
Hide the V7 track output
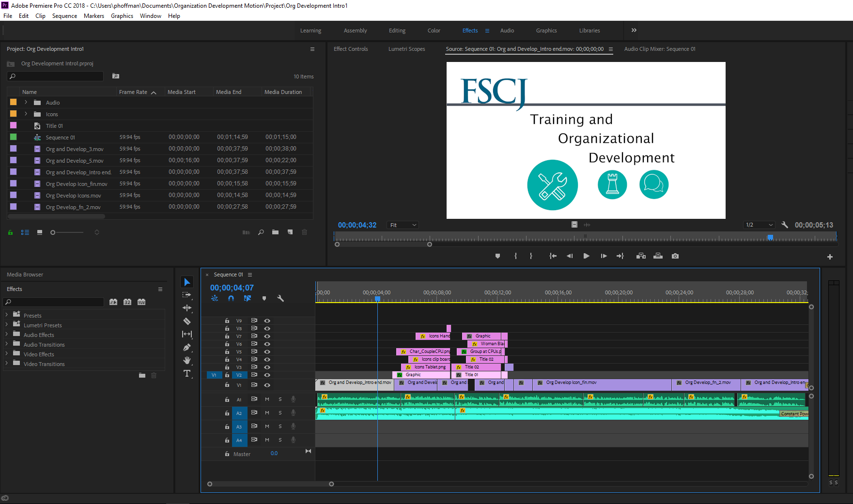pos(267,336)
